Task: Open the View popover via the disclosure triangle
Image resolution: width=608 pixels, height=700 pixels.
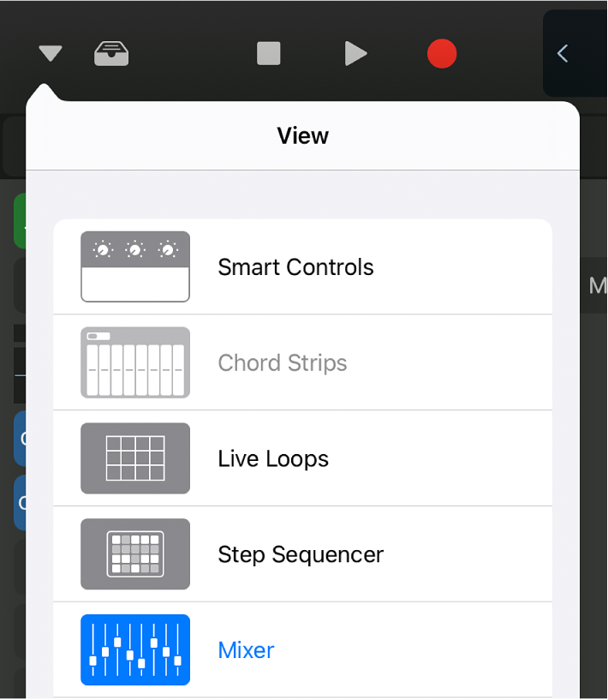Action: pos(49,53)
